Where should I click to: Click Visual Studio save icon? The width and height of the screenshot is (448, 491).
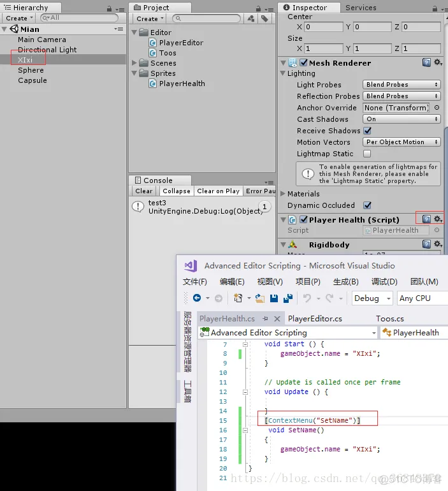tap(274, 298)
